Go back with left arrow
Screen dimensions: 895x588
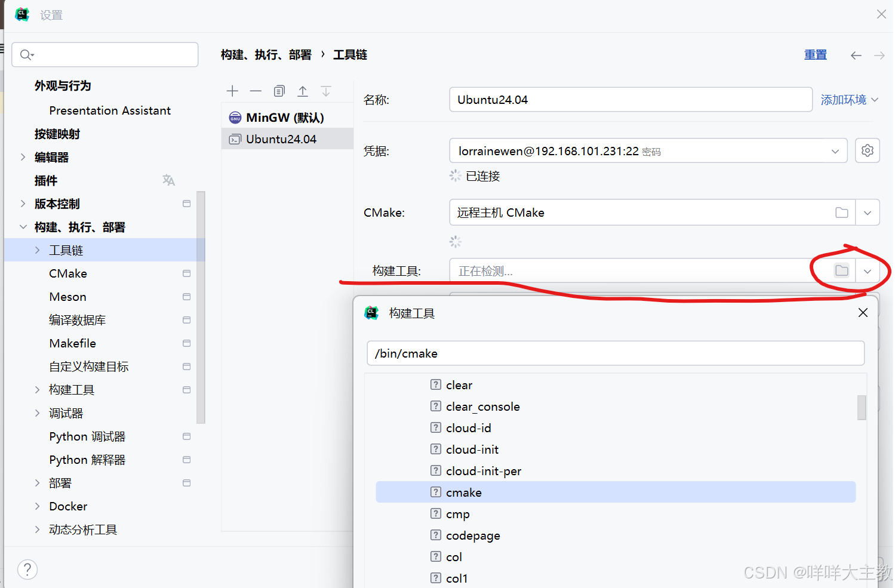click(856, 56)
